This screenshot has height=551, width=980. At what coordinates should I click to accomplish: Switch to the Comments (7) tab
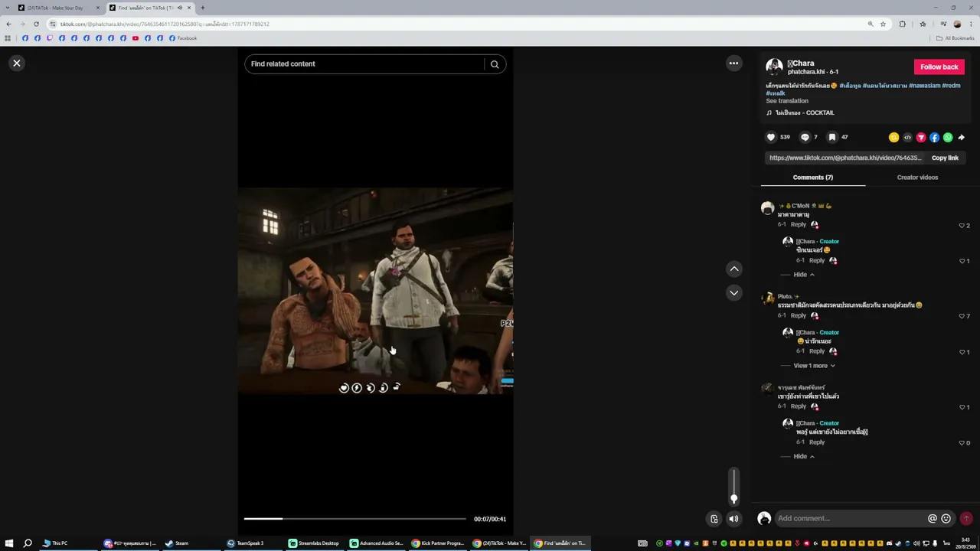click(813, 178)
